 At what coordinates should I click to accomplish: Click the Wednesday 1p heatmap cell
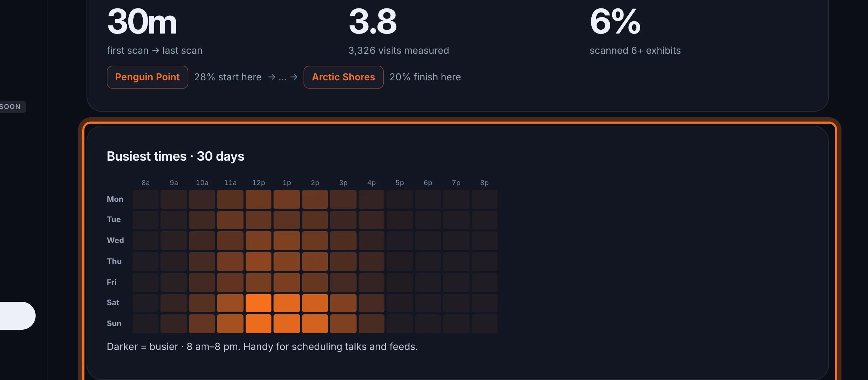point(287,241)
